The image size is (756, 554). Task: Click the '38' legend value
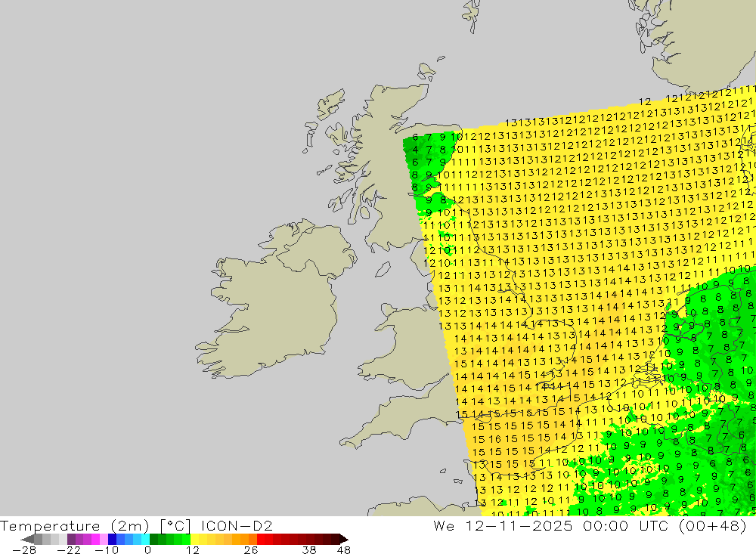tap(309, 550)
